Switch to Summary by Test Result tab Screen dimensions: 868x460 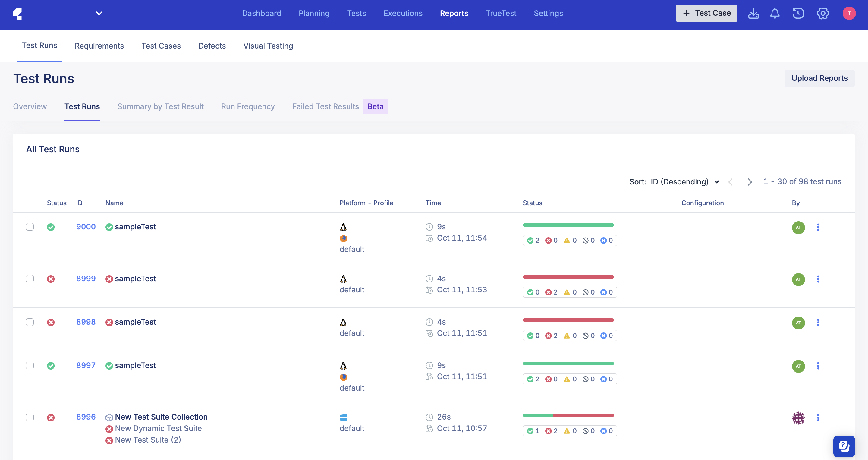[x=160, y=106]
